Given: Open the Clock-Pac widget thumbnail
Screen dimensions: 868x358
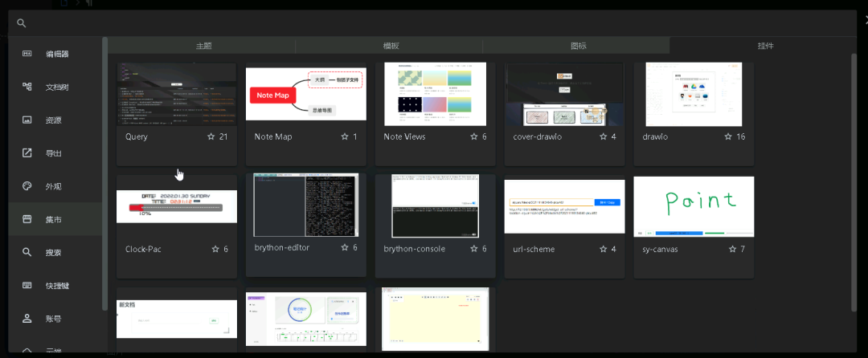Looking at the screenshot, I should (x=177, y=206).
